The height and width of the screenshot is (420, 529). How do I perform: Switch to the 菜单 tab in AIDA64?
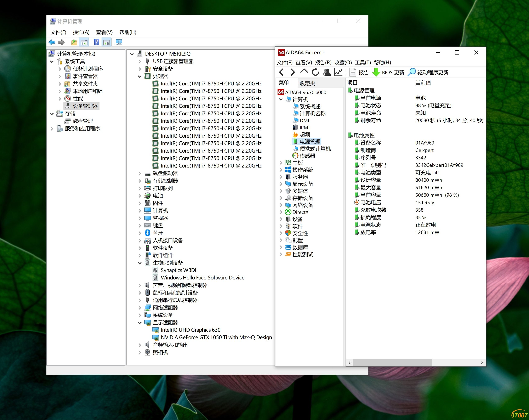point(284,83)
